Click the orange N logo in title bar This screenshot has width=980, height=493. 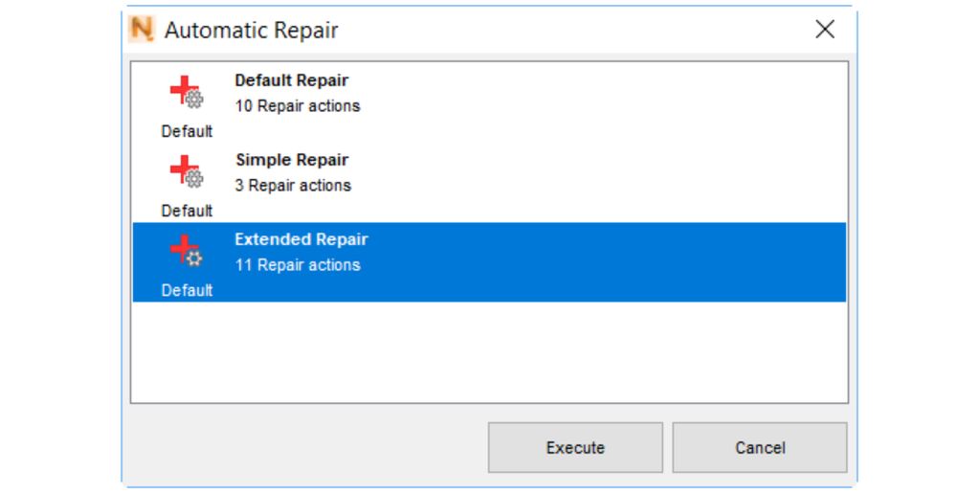click(142, 30)
